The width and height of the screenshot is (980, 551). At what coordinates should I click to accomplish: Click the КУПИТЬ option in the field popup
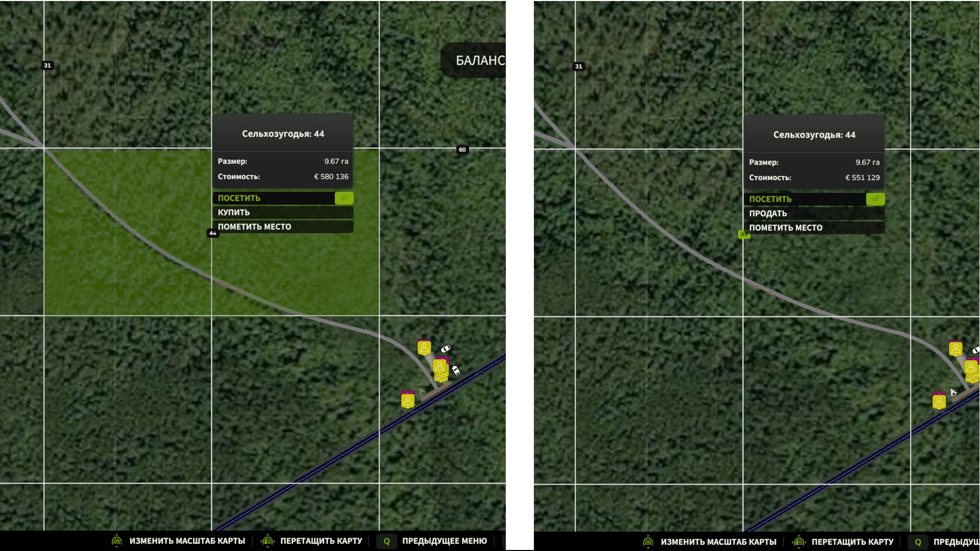(283, 212)
